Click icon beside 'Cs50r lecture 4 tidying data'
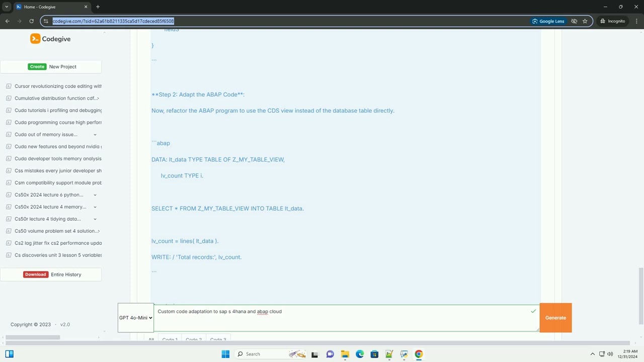Viewport: 644px width, 362px height. [x=9, y=219]
